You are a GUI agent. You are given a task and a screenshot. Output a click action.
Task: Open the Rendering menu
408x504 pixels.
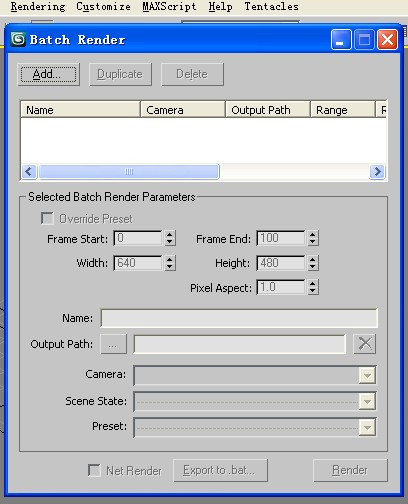(x=38, y=6)
